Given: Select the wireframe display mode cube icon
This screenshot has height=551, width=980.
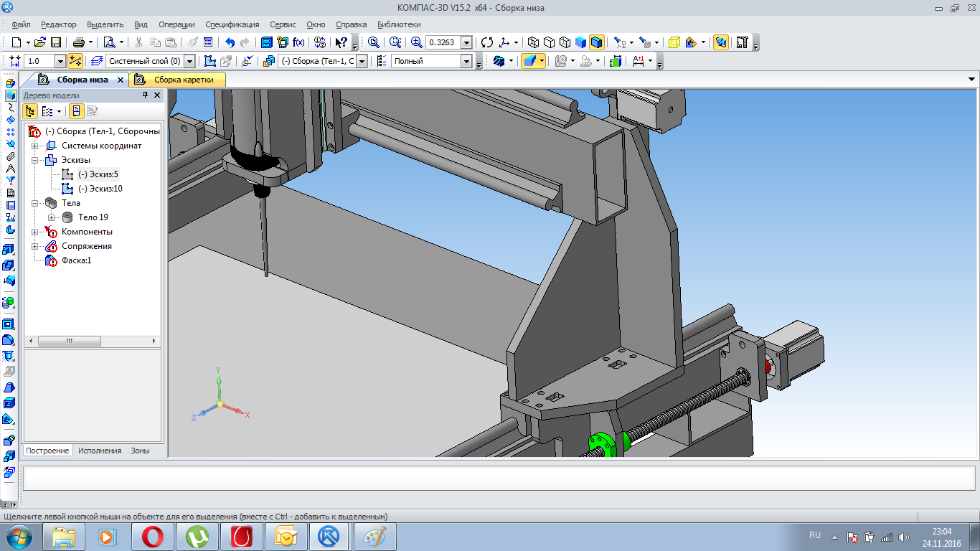Looking at the screenshot, I should pos(532,42).
